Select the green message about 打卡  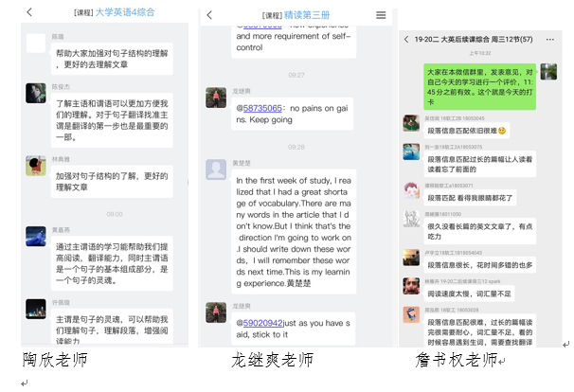click(x=480, y=87)
